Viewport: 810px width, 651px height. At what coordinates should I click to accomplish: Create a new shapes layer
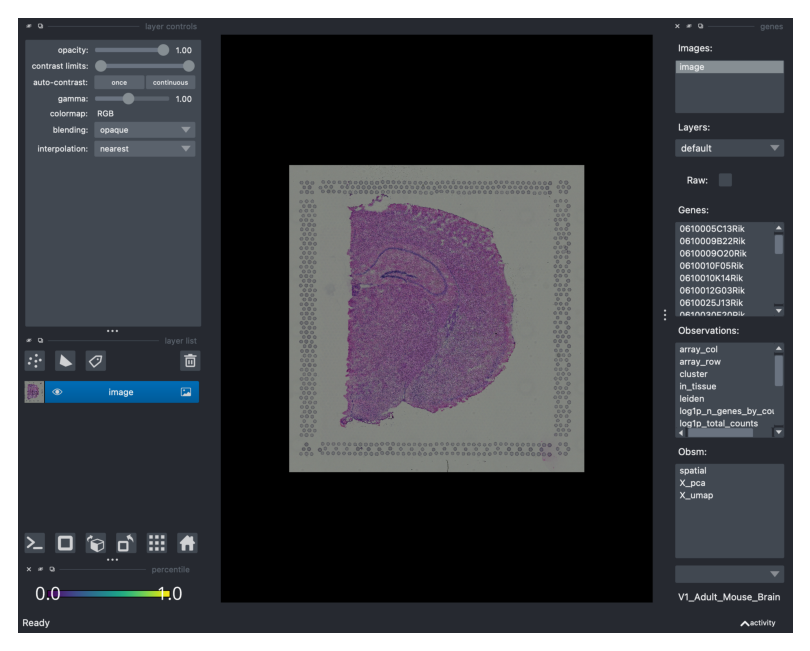(65, 361)
